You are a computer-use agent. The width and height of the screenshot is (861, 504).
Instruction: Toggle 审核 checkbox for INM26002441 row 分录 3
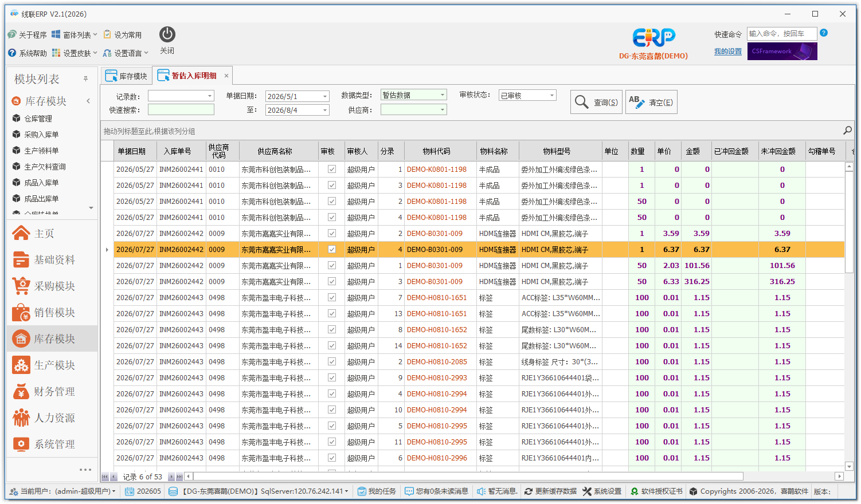(x=331, y=185)
